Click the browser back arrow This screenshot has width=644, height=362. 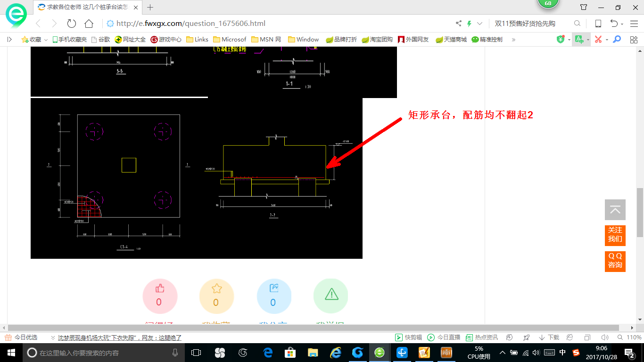38,24
